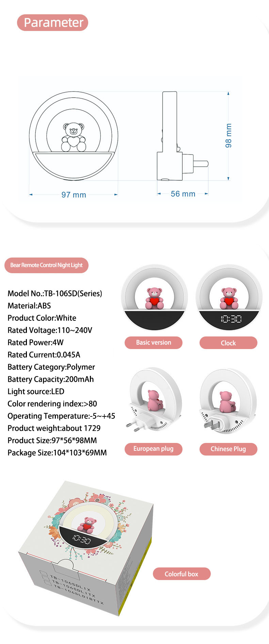Select the Bear Remote Control Night Light label

tap(46, 265)
